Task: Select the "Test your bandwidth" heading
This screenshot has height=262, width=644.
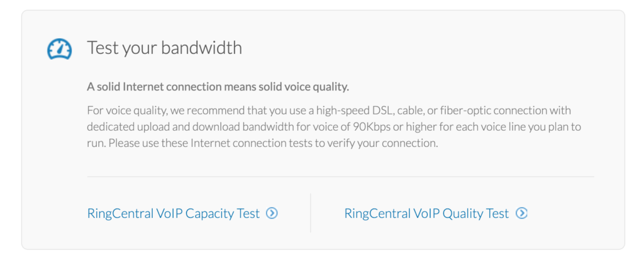Action: point(164,48)
